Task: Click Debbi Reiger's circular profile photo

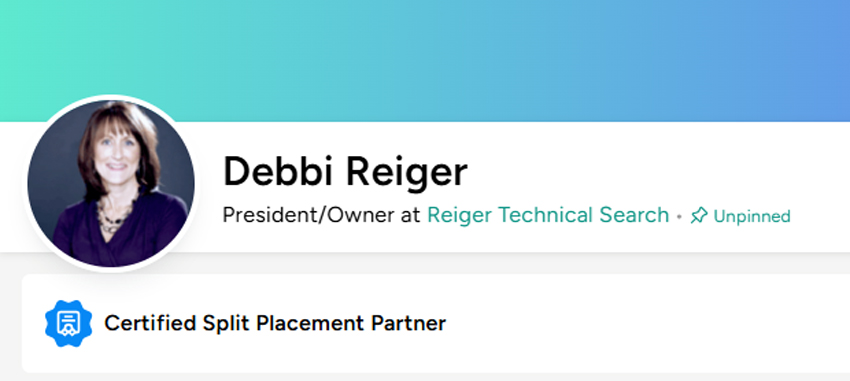Action: tap(111, 184)
